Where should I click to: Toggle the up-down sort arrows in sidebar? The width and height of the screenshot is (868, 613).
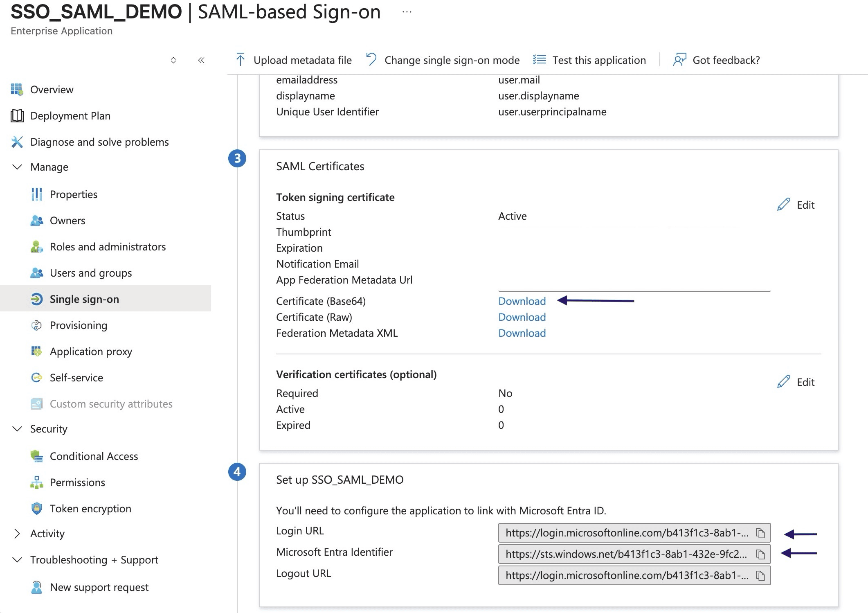pyautogui.click(x=173, y=60)
